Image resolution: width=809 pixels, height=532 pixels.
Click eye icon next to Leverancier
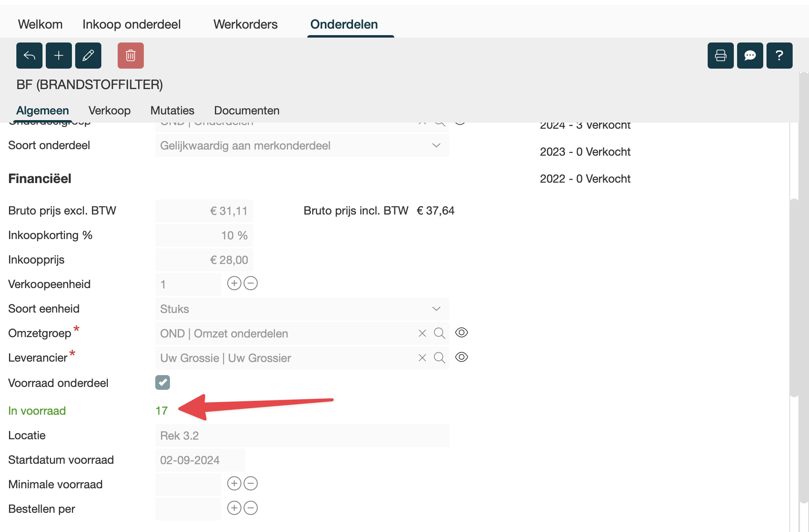[462, 357]
